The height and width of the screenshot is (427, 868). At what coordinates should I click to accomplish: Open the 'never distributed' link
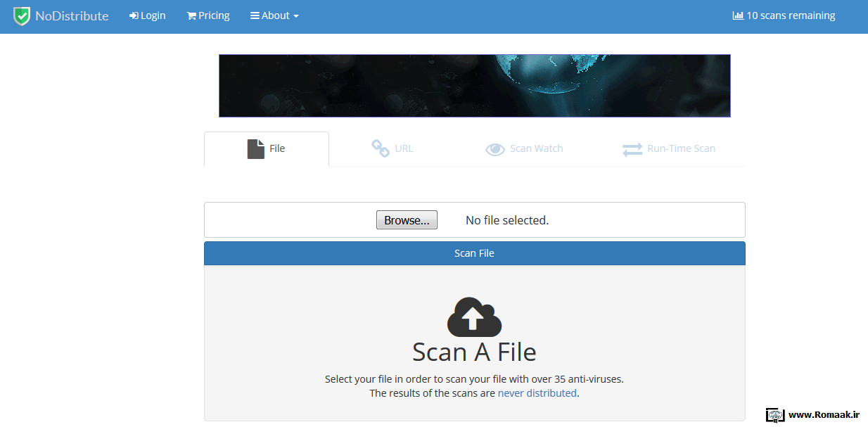pyautogui.click(x=537, y=393)
